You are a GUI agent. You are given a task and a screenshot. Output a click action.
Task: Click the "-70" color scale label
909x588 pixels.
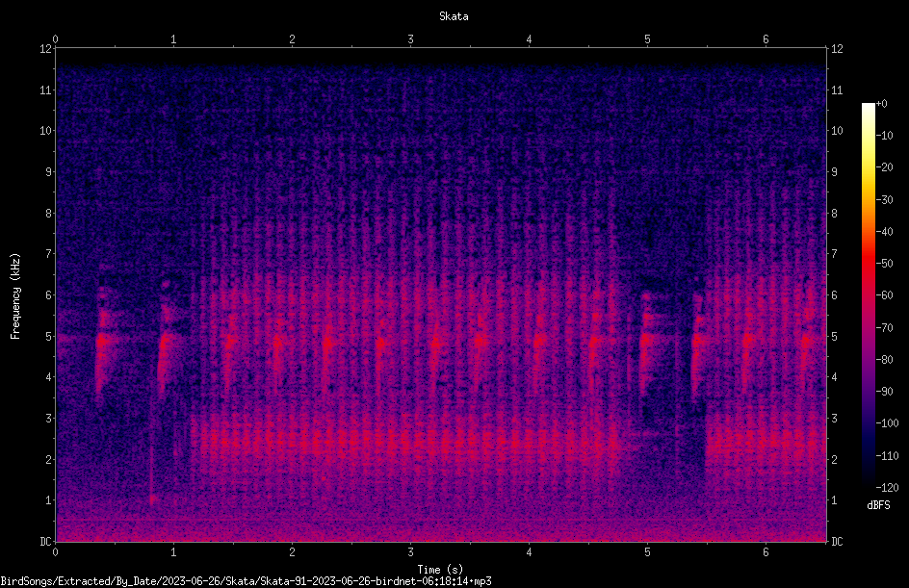click(884, 328)
